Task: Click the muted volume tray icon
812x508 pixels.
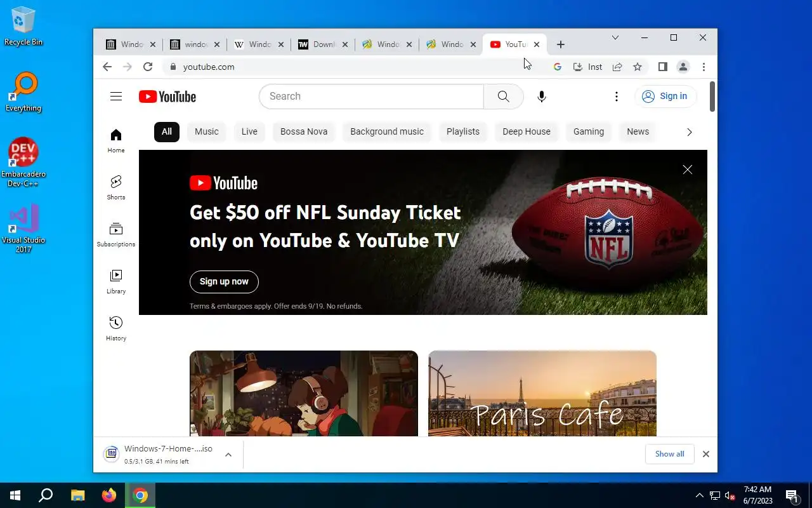Action: (730, 495)
